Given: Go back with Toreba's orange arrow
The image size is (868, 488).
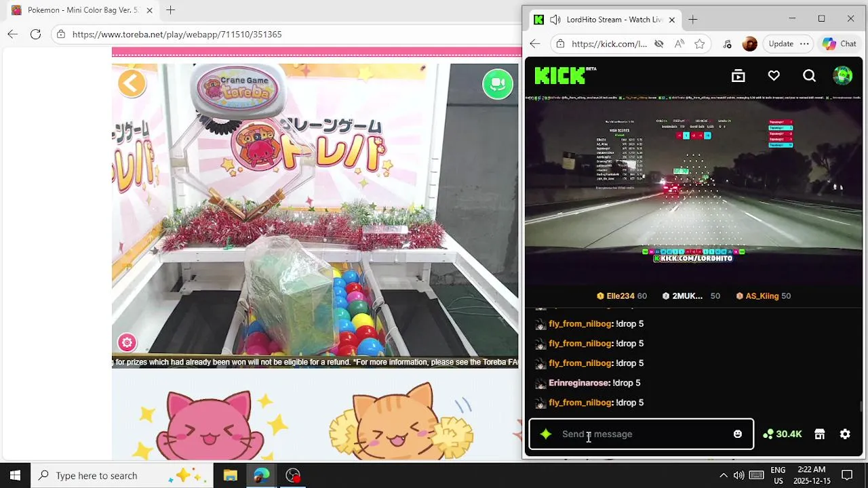Looking at the screenshot, I should (132, 83).
